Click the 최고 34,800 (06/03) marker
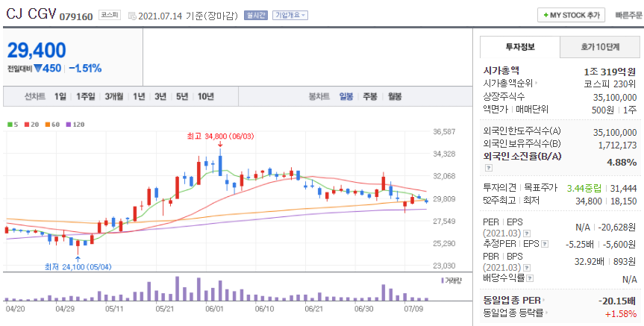Viewport: 644px width, 326px height. [220, 136]
